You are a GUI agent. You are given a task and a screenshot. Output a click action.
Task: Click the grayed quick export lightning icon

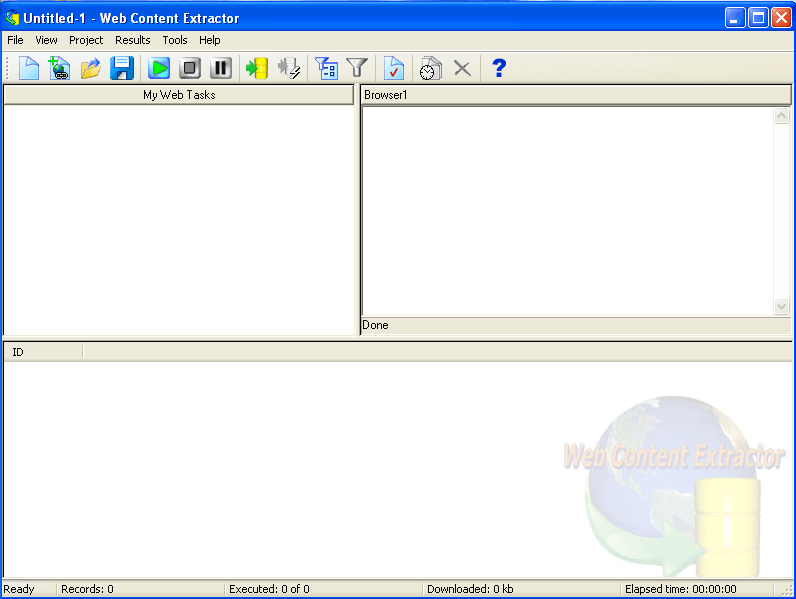[x=289, y=68]
